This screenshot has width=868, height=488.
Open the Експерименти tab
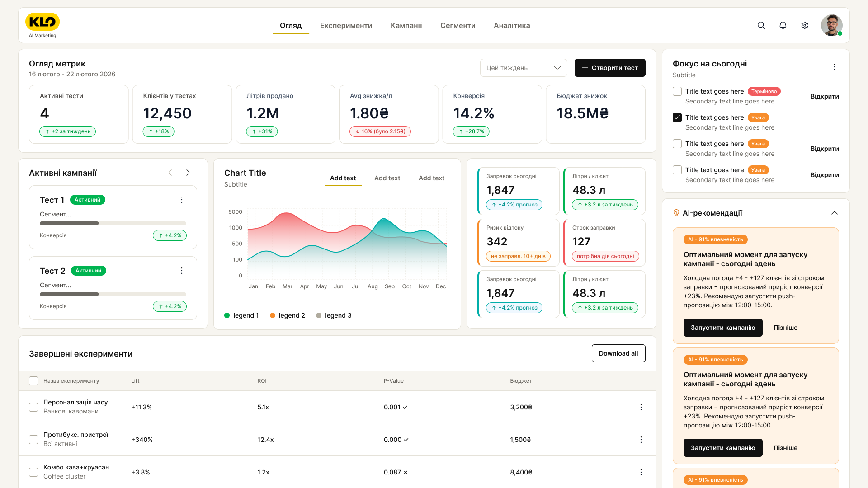[x=346, y=26]
